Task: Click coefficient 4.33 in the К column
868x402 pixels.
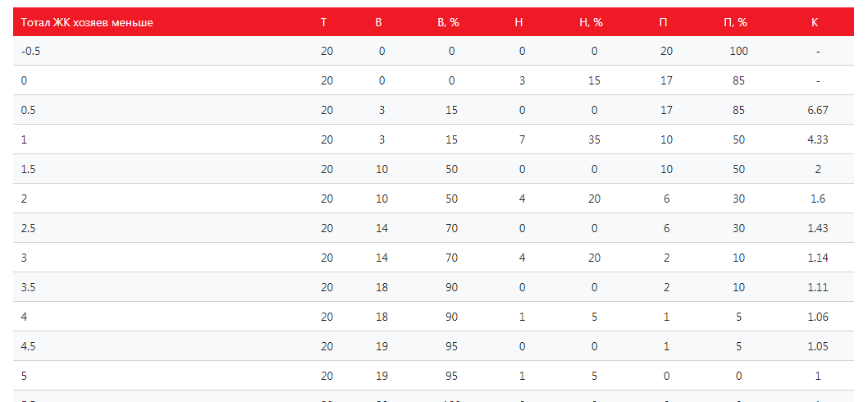Action: [x=818, y=139]
